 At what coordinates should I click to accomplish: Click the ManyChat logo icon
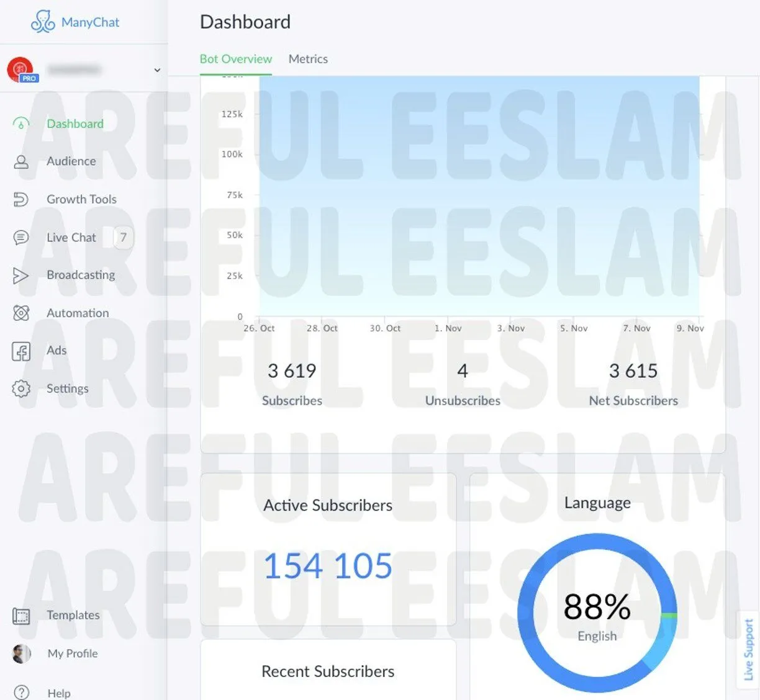click(x=43, y=22)
